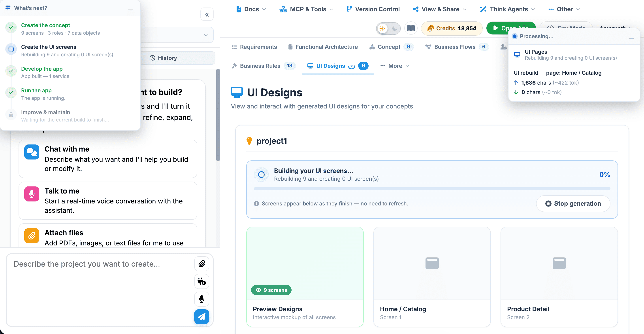Click the chat panel vertical scrollbar
Screen dimensions: 644x334
[218, 115]
